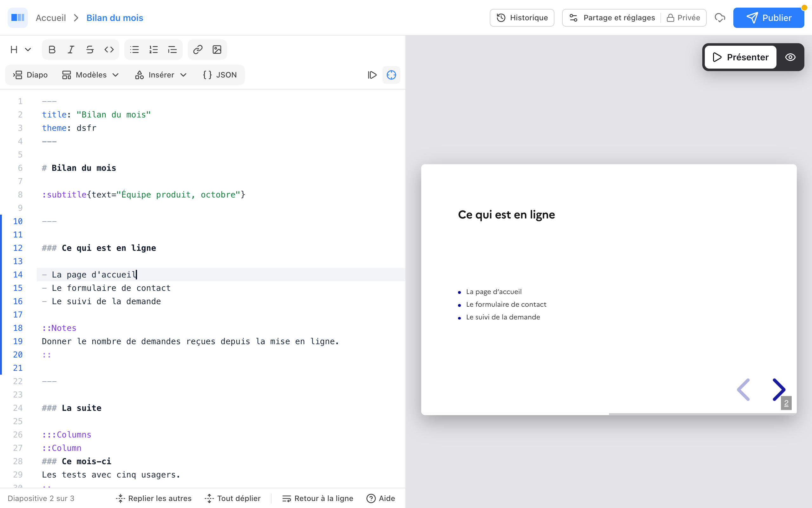The width and height of the screenshot is (812, 508).
Task: Click the play-from-cursor icon
Action: pyautogui.click(x=372, y=75)
